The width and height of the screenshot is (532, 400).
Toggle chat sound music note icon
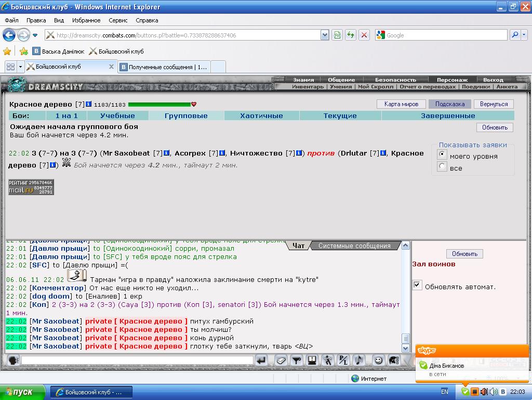tap(359, 360)
